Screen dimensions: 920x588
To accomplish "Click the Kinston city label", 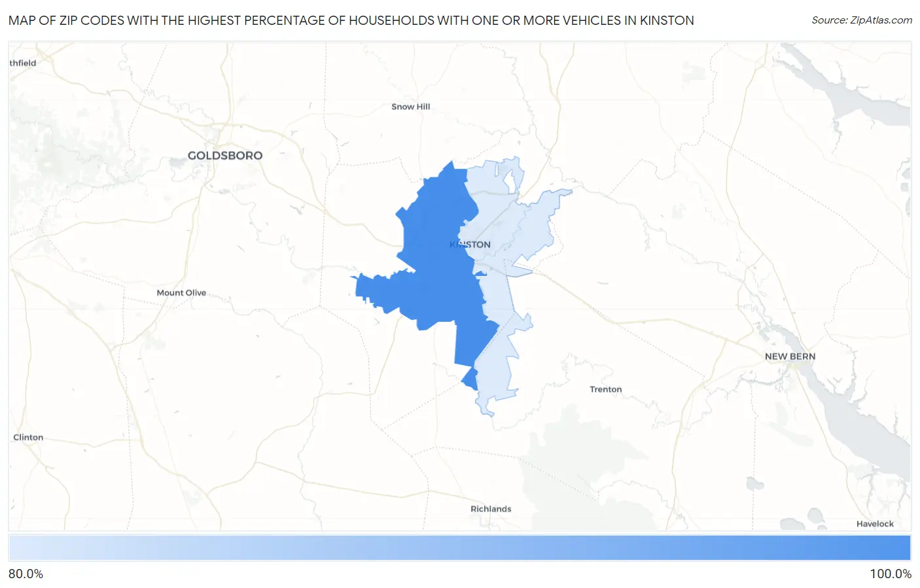I will coord(470,245).
